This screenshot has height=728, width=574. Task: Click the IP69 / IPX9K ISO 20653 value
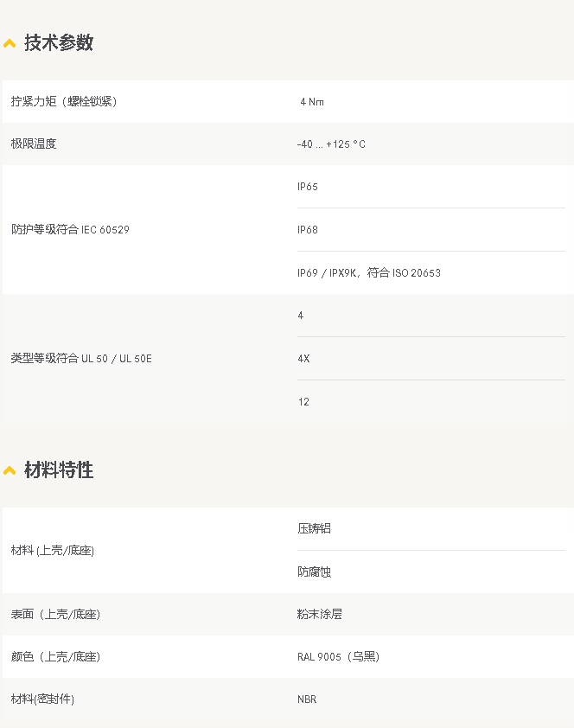[369, 272]
